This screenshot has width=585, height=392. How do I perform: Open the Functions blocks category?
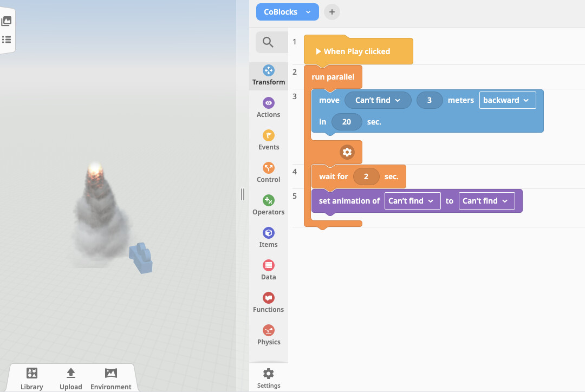[269, 303]
